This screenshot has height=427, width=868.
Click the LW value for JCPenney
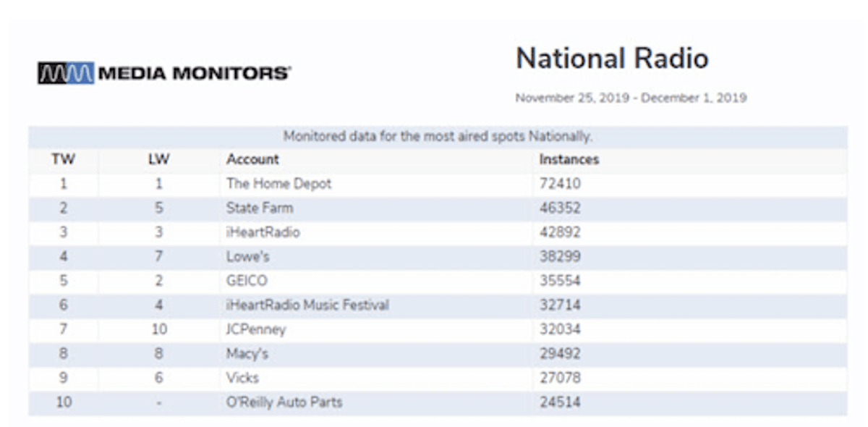(158, 329)
